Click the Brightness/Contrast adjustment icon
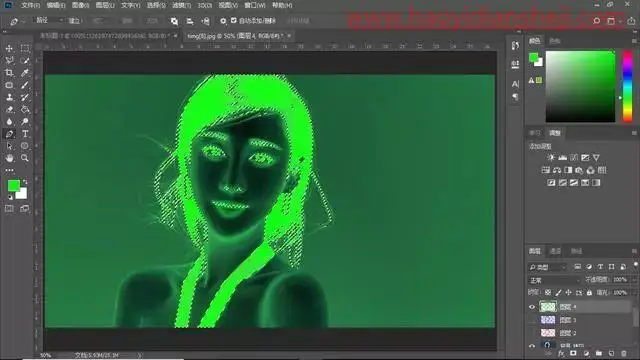Viewport: 640px width, 360px height. (x=551, y=158)
